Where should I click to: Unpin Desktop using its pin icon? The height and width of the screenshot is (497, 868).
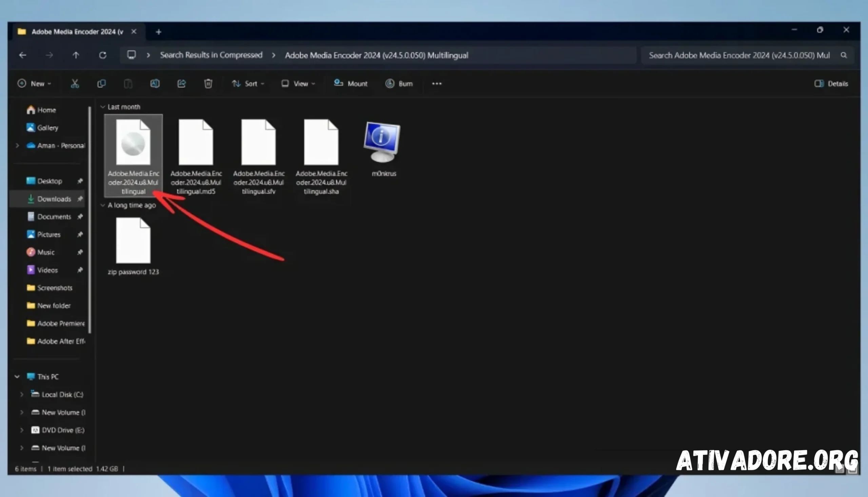(x=80, y=181)
